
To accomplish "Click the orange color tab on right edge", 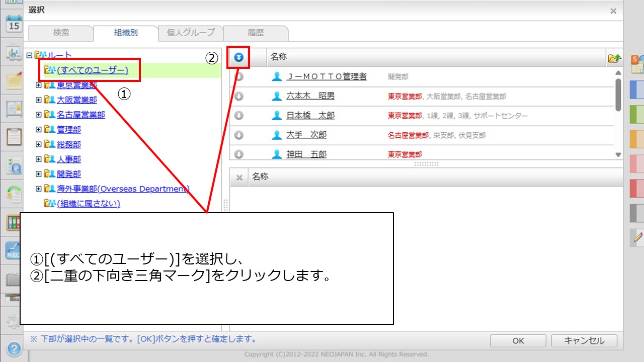I will 637,139.
